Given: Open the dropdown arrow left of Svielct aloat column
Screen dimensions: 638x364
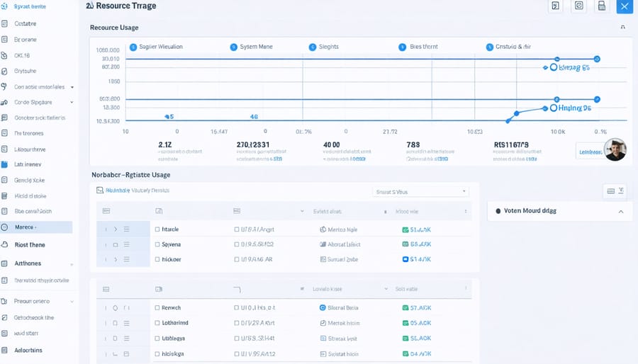Looking at the screenshot, I should tap(302, 211).
